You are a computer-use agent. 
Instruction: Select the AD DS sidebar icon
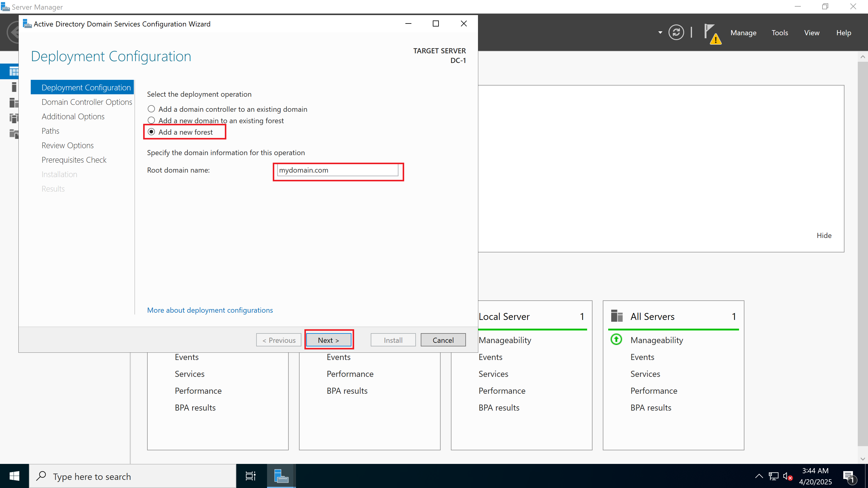coord(14,118)
